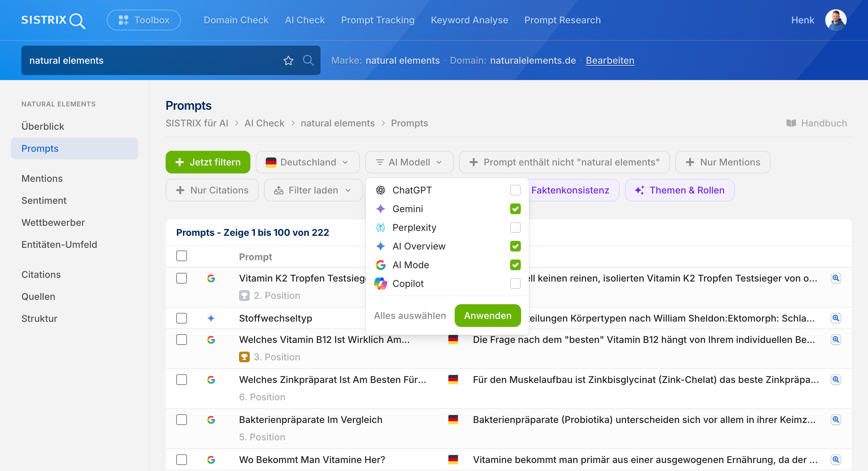Open details magnifier for Zinkpräparat row
Viewport: 868px width, 471px height.
coord(836,380)
